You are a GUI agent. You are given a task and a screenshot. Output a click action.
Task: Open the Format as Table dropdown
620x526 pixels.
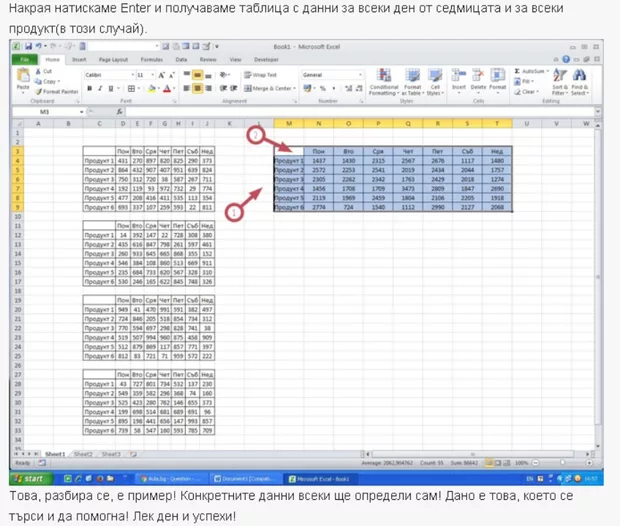[x=412, y=82]
